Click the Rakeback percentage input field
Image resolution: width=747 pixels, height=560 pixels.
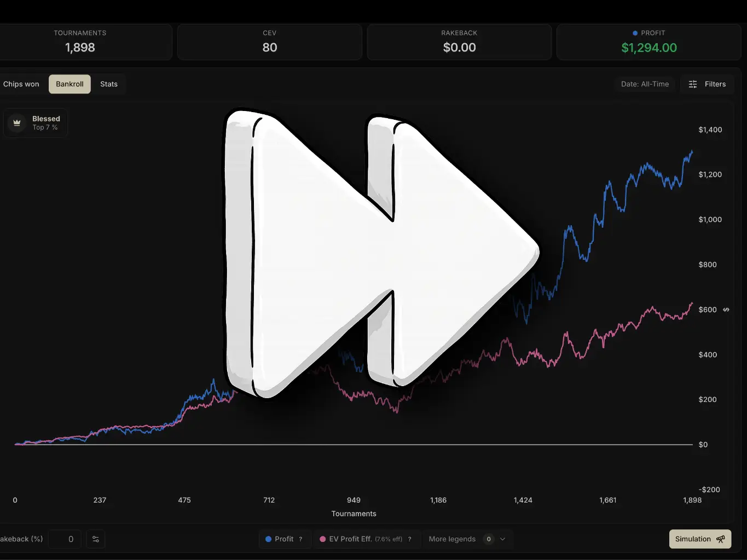65,539
